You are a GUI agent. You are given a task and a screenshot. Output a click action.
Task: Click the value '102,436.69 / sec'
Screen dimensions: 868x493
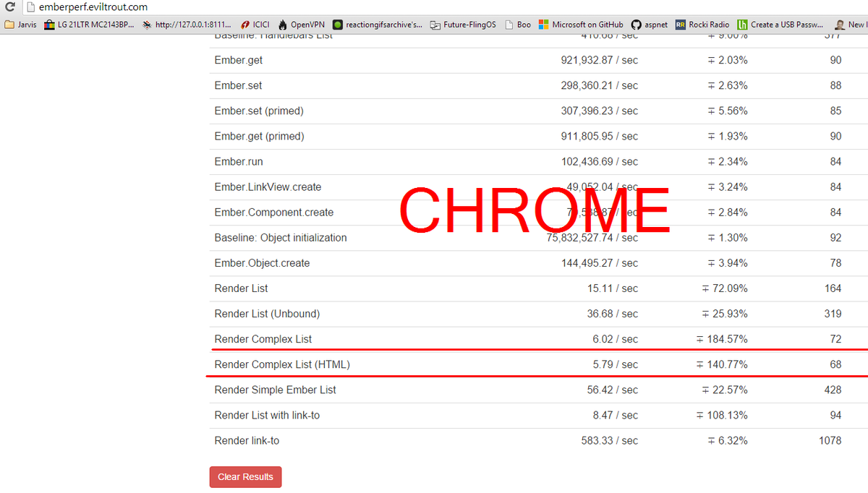[600, 161]
